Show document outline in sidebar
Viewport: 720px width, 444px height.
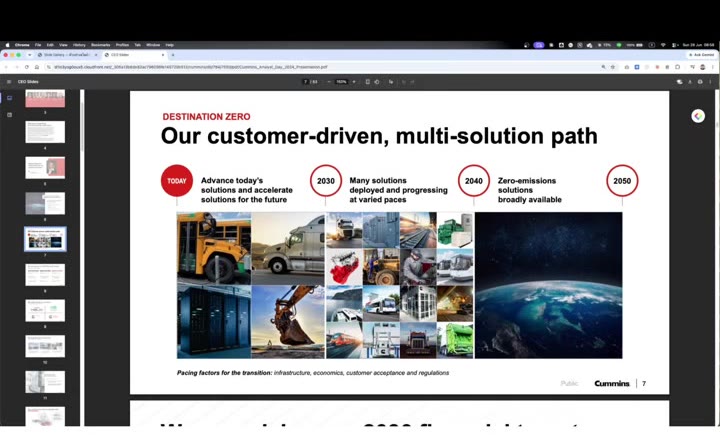tap(10, 115)
